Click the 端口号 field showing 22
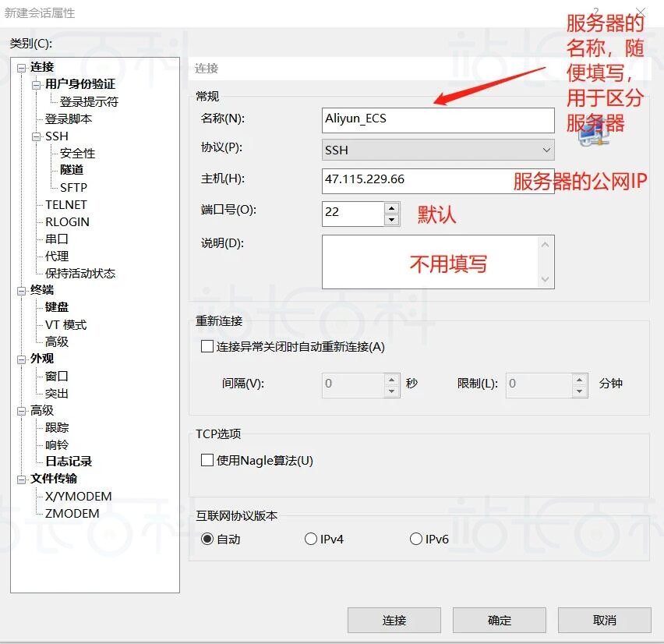Screen dimensions: 664x644 coord(353,214)
